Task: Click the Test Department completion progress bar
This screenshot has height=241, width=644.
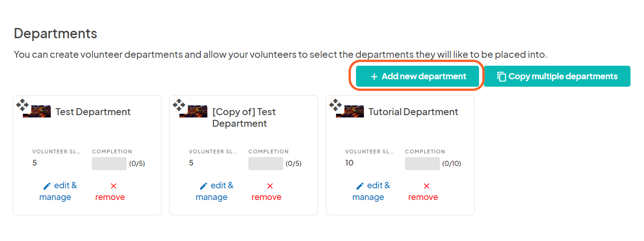Action: (x=109, y=164)
